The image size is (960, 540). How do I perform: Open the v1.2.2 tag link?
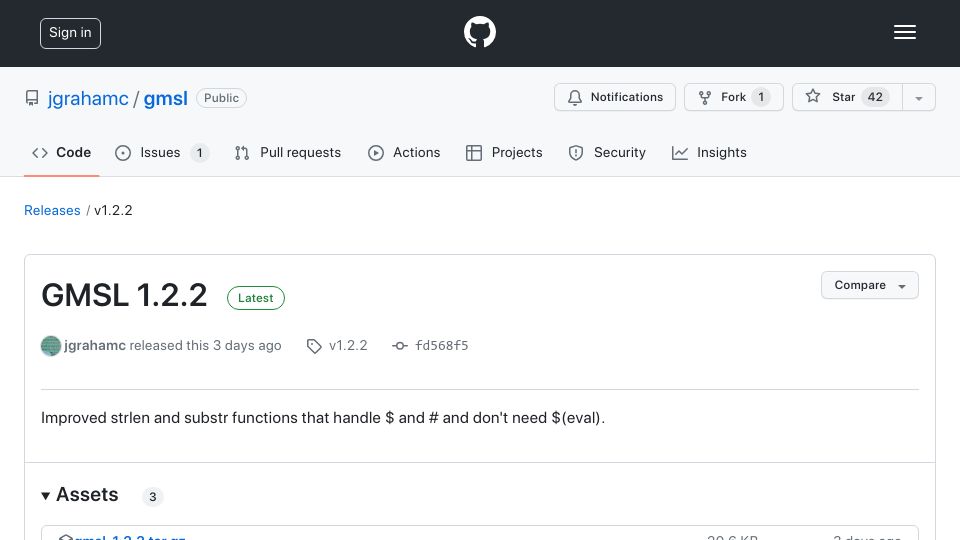pyautogui.click(x=348, y=345)
